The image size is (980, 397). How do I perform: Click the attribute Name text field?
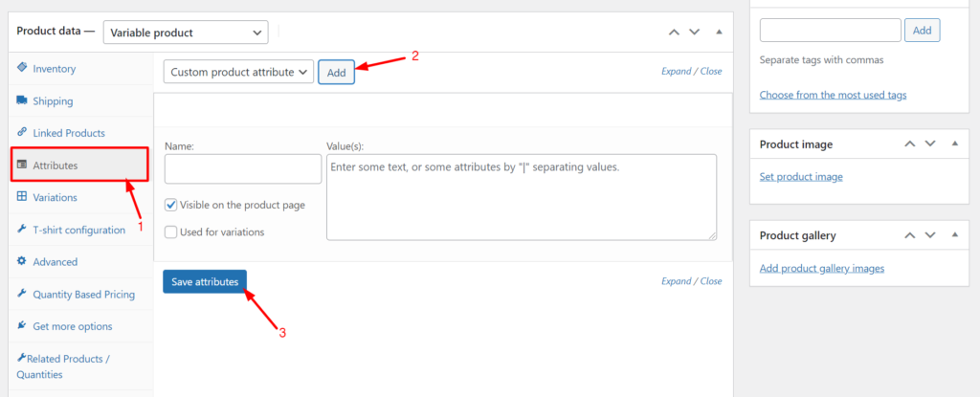(x=243, y=169)
